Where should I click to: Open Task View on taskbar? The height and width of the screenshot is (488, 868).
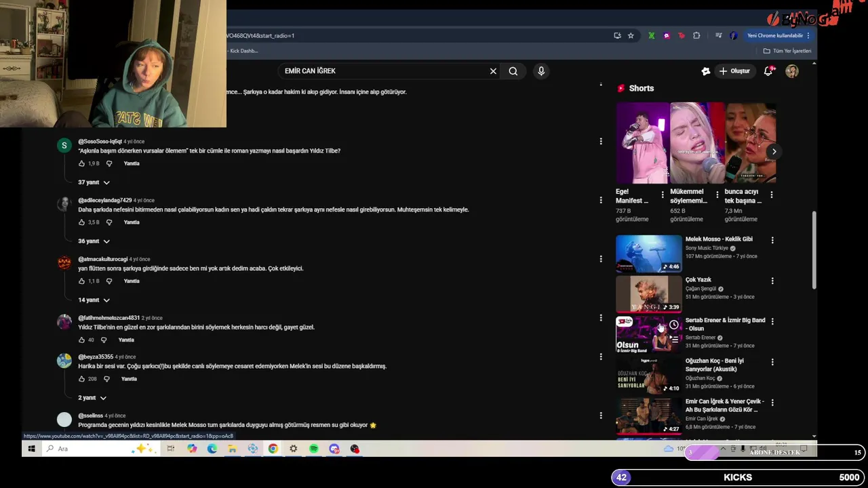[171, 449]
